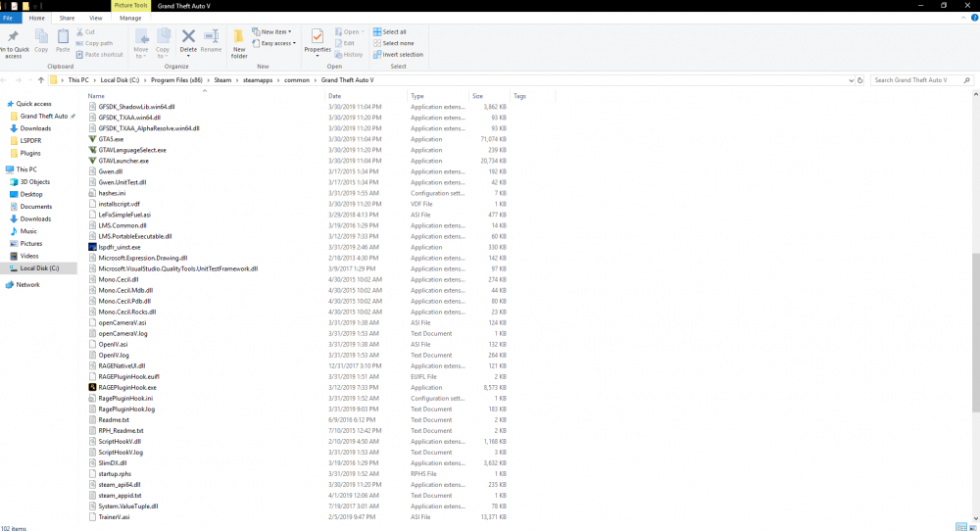The image size is (980, 531).
Task: Click the Cut scissors icon
Action: click(80, 32)
